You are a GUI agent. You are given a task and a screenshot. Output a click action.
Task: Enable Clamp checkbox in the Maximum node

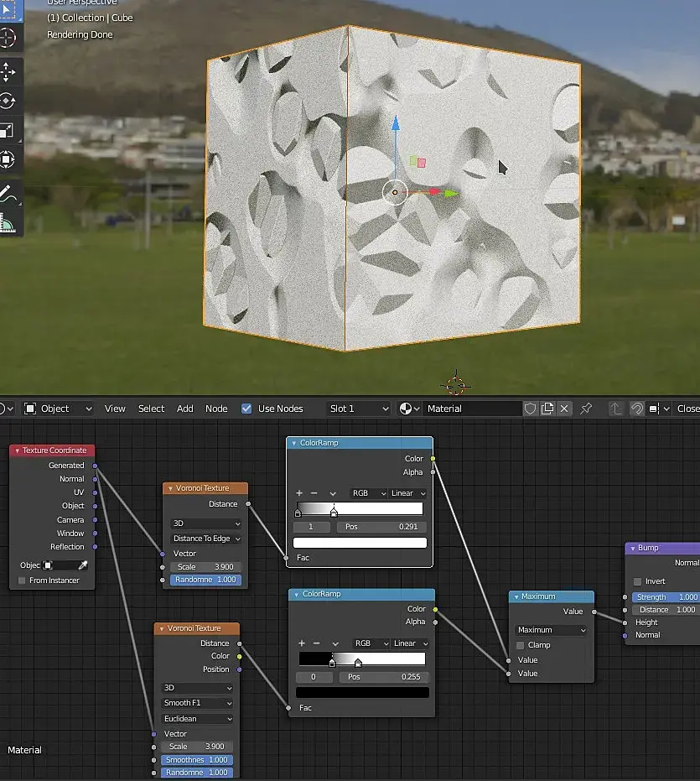point(521,645)
